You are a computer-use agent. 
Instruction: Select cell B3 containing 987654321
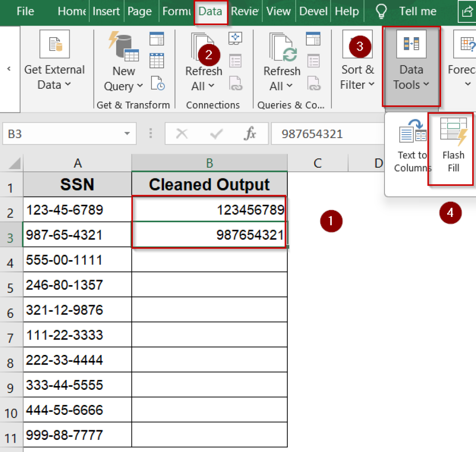click(209, 234)
